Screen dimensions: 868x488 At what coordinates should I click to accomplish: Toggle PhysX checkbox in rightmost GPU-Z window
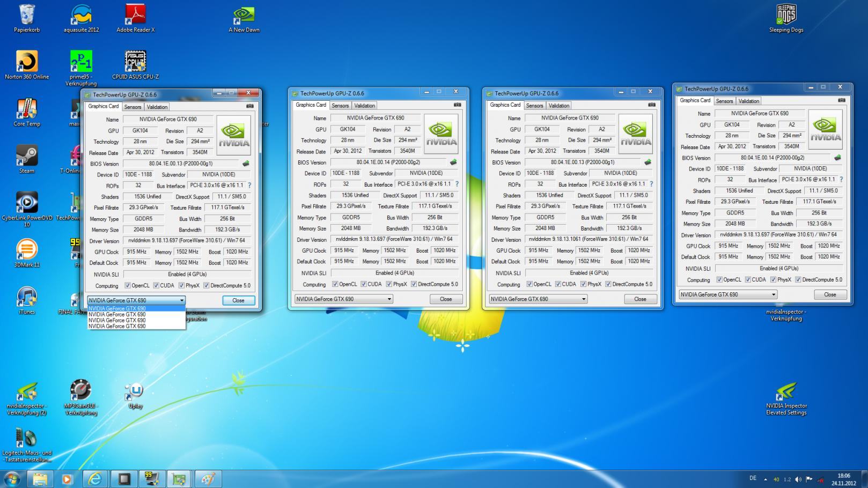tap(773, 280)
